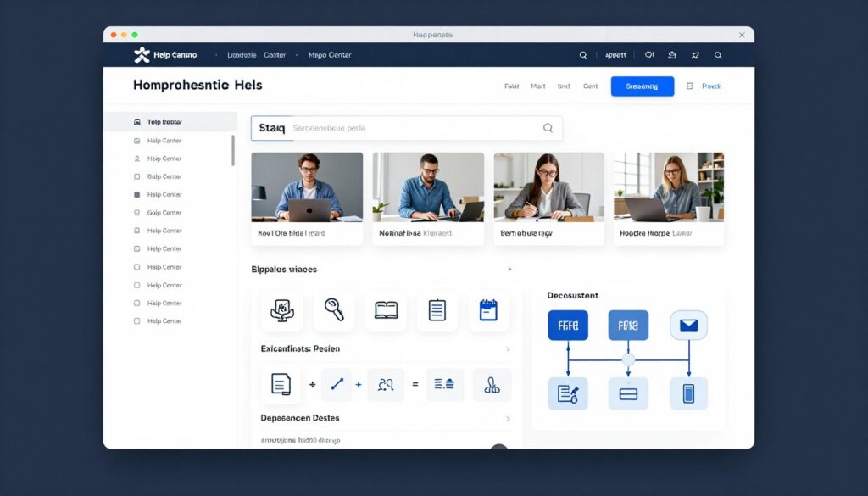
Task: Select the envelope node in the Decosustent diagram
Action: tap(688, 325)
